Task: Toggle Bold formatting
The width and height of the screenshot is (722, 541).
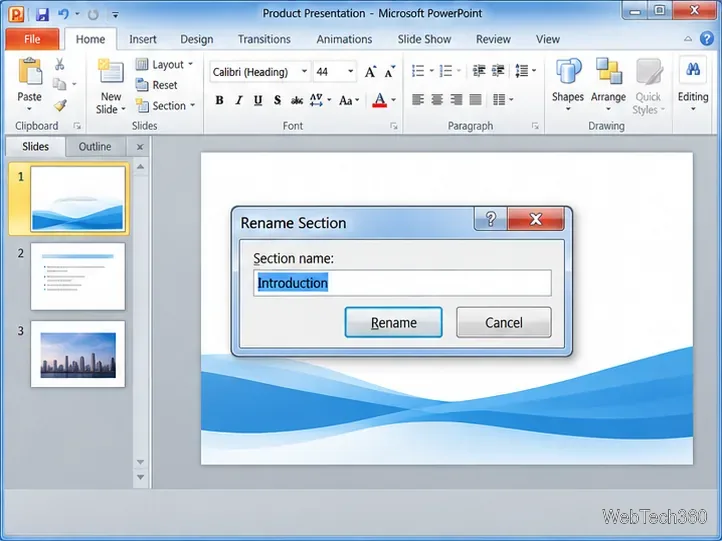Action: click(x=220, y=100)
